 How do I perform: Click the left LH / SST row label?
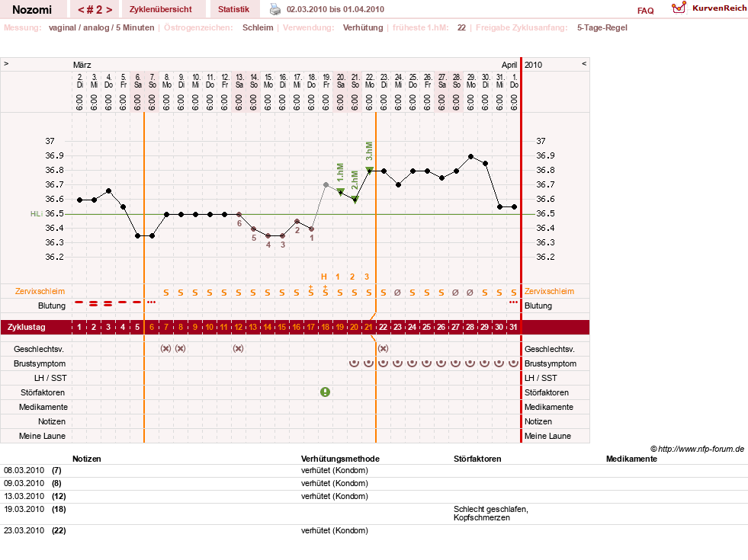(x=50, y=378)
